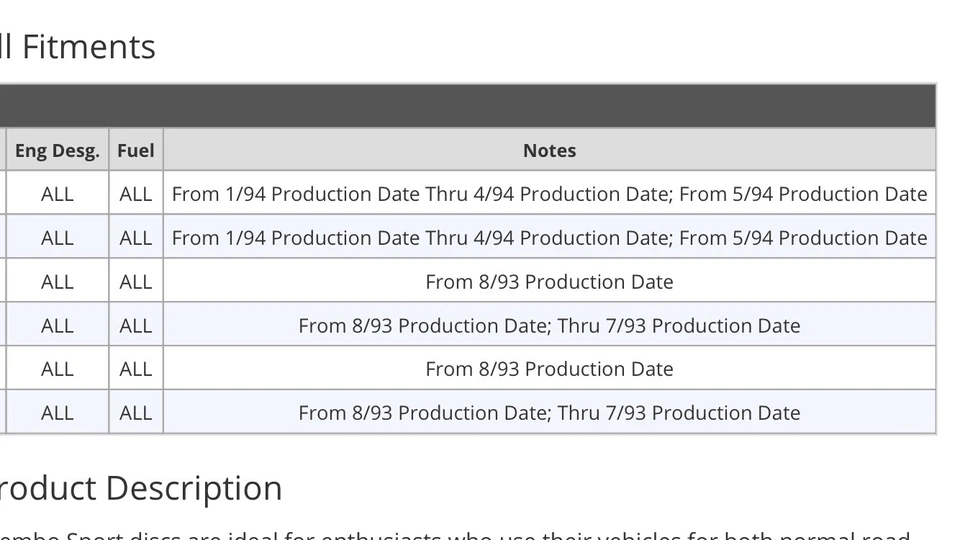The width and height of the screenshot is (960, 540).
Task: Click the last row's Notes cell
Action: [x=549, y=413]
